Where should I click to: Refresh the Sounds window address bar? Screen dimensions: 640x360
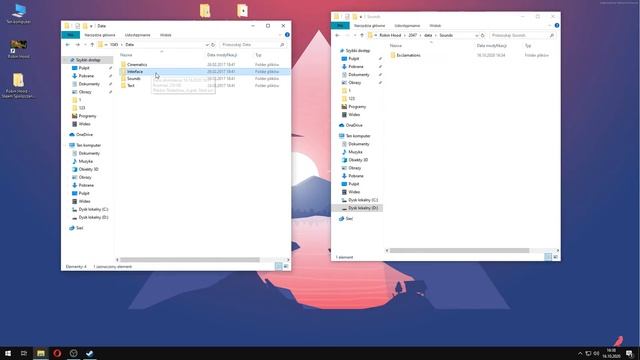(482, 36)
